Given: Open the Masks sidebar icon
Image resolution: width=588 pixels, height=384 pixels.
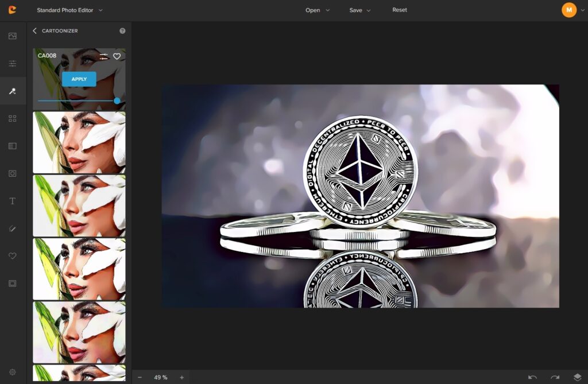Looking at the screenshot, I should coord(13,173).
